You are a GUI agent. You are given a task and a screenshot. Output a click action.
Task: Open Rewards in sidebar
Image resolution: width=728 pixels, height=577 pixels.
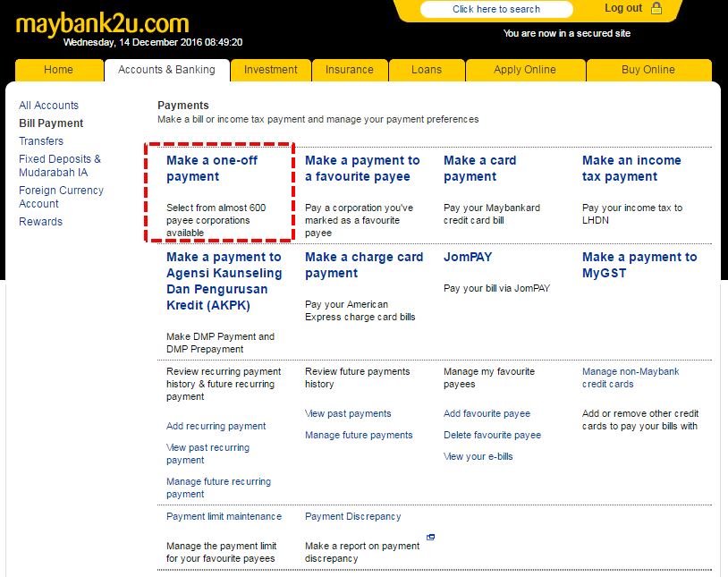[x=40, y=222]
